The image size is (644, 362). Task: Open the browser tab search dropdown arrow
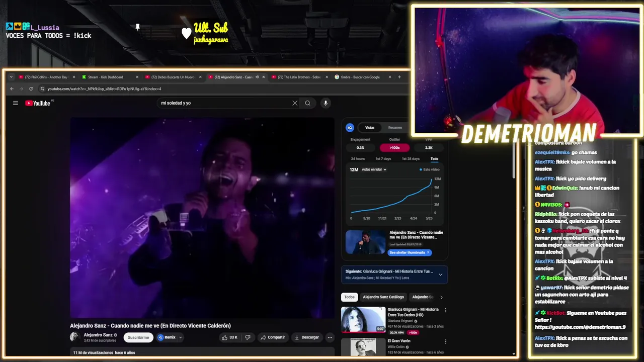[12, 77]
